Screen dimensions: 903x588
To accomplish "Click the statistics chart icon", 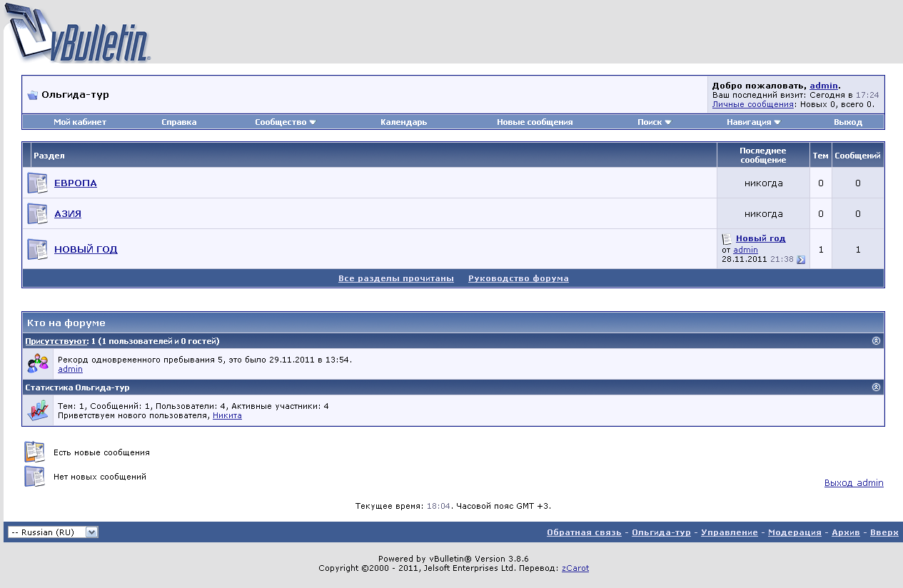I will 38,410.
